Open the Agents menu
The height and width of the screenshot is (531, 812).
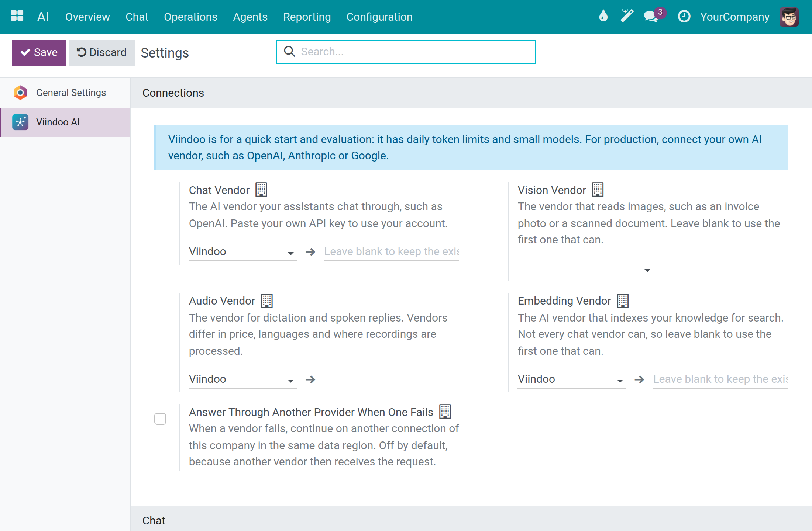click(x=250, y=17)
